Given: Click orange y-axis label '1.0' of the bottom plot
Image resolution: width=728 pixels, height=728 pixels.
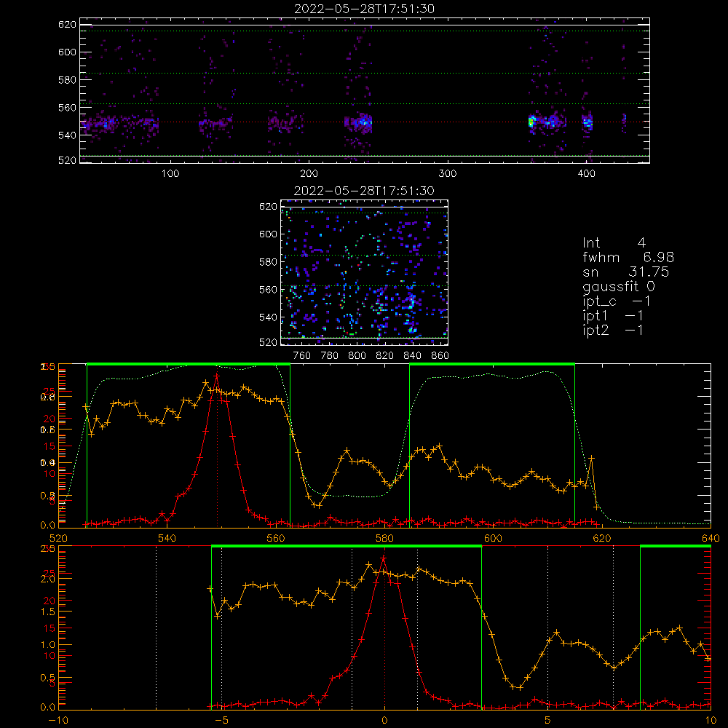Looking at the screenshot, I should pyautogui.click(x=48, y=645).
